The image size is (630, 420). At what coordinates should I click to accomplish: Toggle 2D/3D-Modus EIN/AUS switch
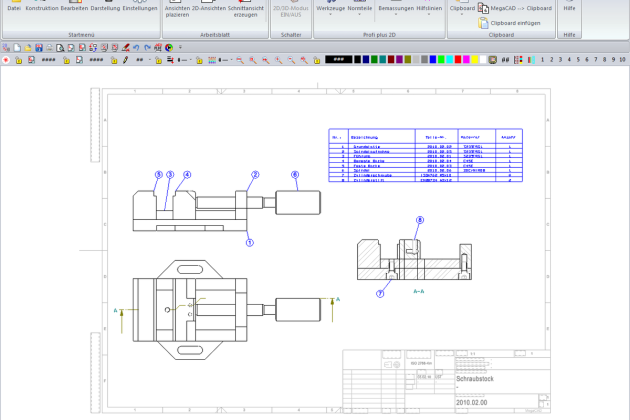point(291,11)
